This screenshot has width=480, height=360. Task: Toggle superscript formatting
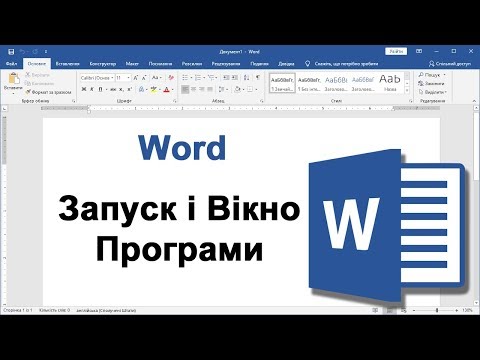click(x=130, y=89)
